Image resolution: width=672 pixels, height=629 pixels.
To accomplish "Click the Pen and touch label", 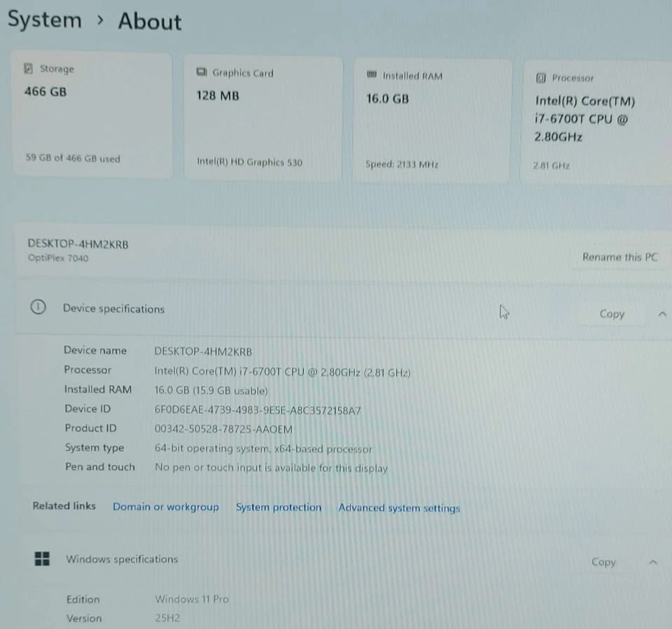I will (x=100, y=466).
